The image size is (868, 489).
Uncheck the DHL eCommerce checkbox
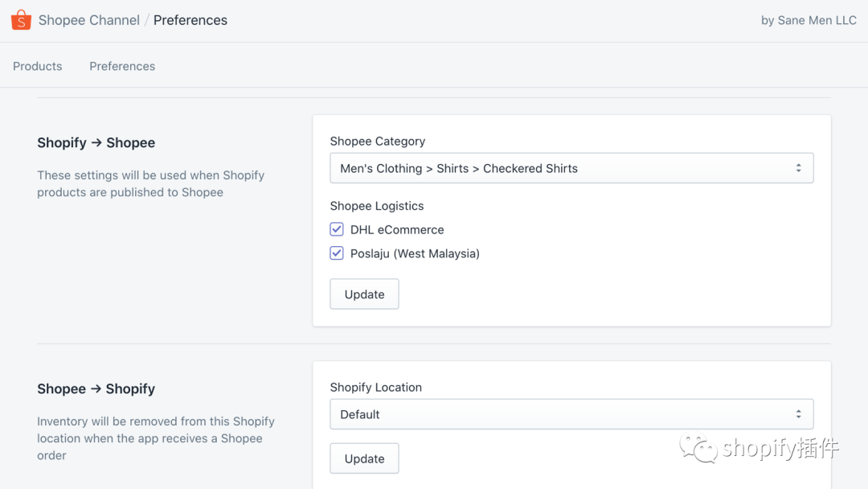(337, 229)
